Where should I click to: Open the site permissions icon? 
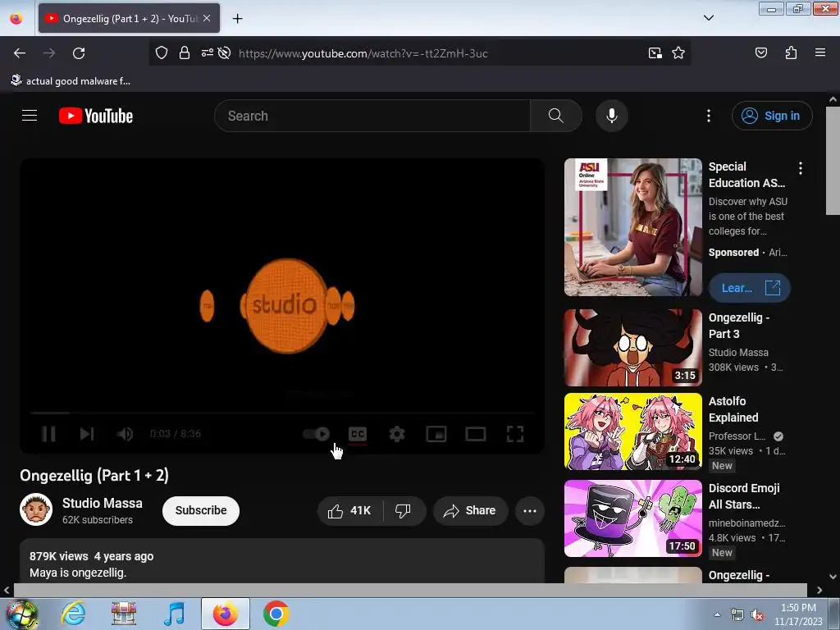click(208, 53)
